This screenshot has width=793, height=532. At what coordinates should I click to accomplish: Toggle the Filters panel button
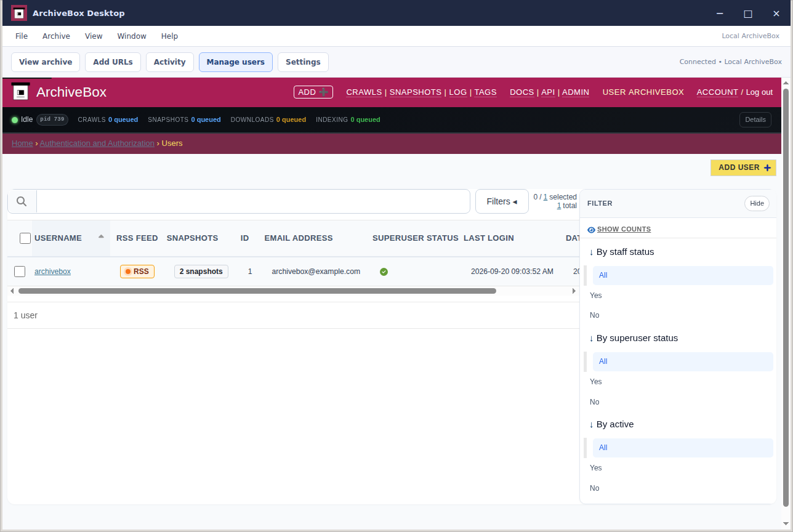coord(502,201)
